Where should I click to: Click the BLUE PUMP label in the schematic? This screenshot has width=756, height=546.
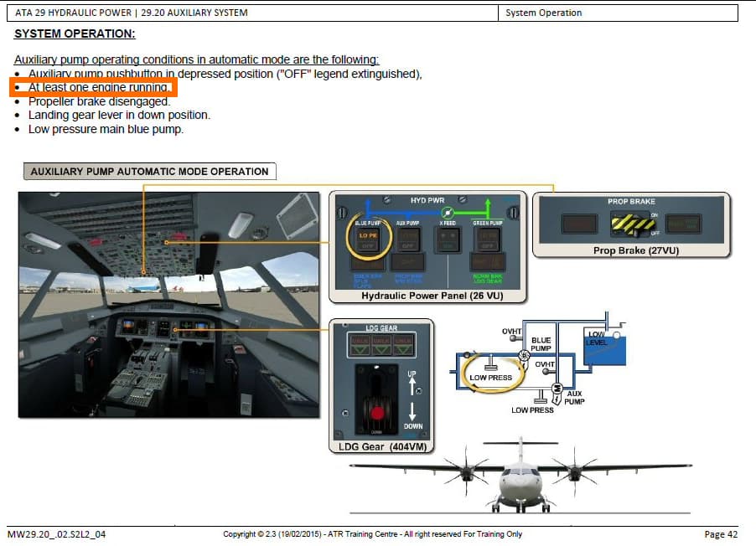click(541, 344)
